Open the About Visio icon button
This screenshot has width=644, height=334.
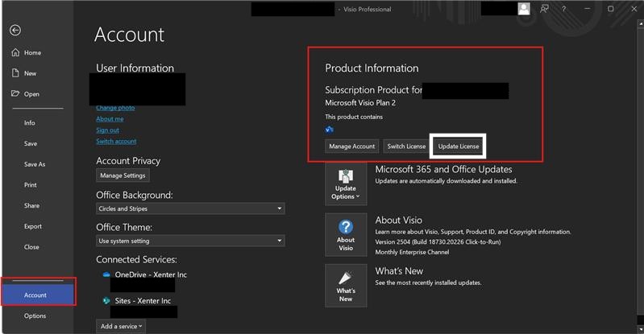click(x=346, y=234)
